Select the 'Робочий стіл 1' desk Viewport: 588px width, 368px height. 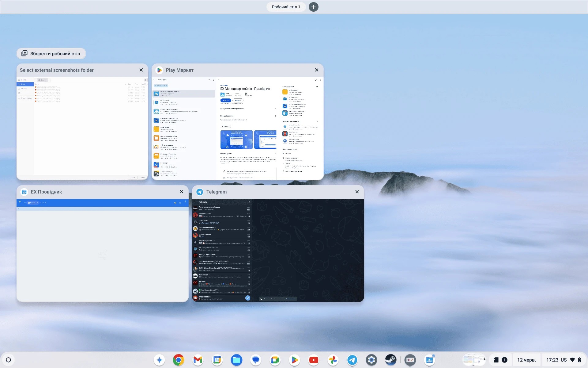coord(286,7)
